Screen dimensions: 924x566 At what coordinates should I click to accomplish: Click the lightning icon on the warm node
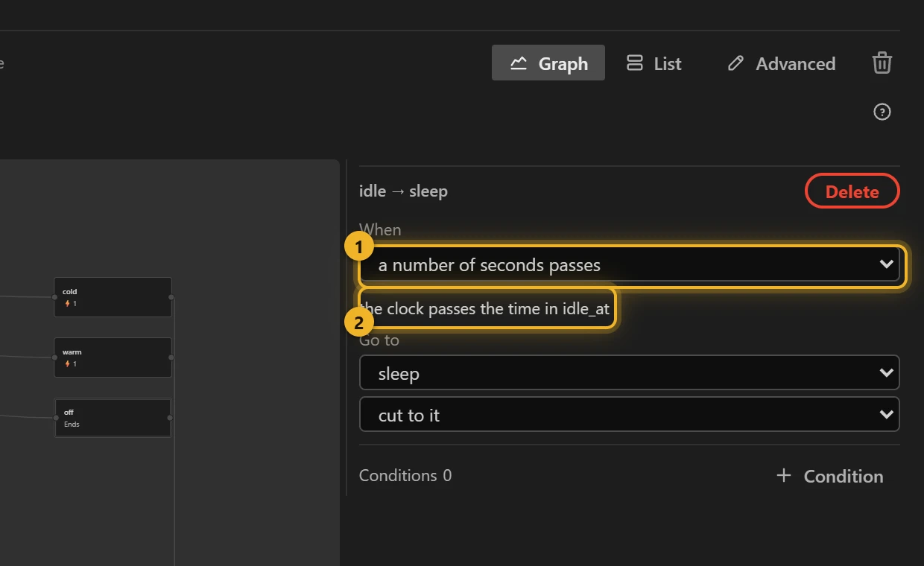(68, 364)
